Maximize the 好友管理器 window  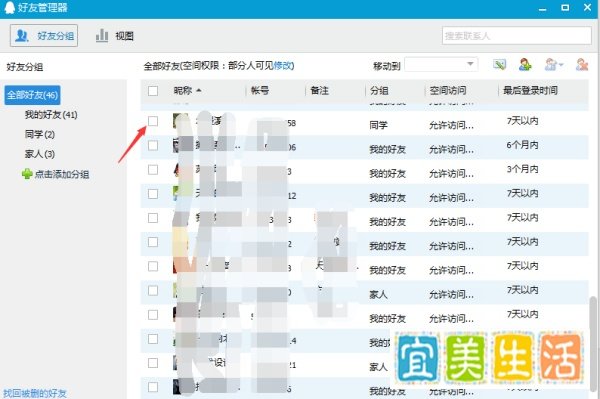(x=565, y=7)
